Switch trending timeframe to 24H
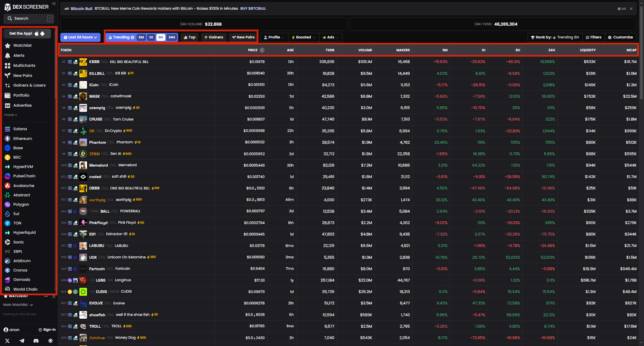The image size is (644, 346). pos(172,37)
